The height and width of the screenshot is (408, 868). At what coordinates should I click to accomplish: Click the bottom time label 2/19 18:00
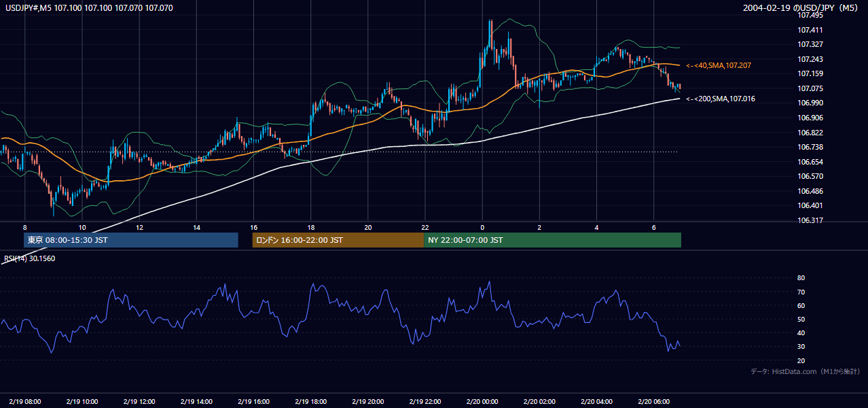pyautogui.click(x=310, y=402)
